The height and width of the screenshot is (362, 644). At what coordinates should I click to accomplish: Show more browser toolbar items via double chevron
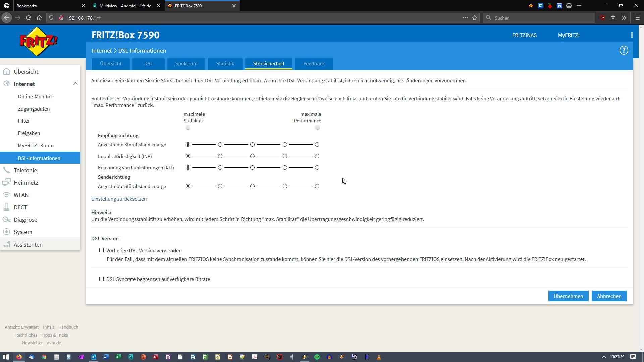tap(624, 18)
